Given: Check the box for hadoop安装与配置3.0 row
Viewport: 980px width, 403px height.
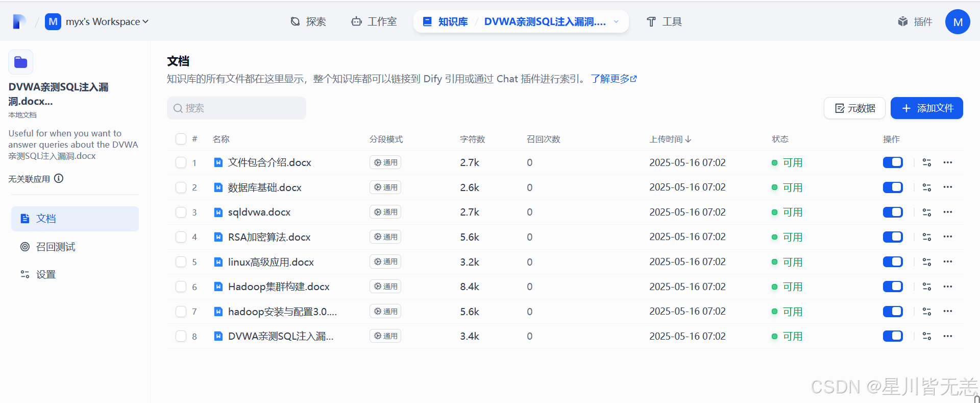Looking at the screenshot, I should 181,312.
